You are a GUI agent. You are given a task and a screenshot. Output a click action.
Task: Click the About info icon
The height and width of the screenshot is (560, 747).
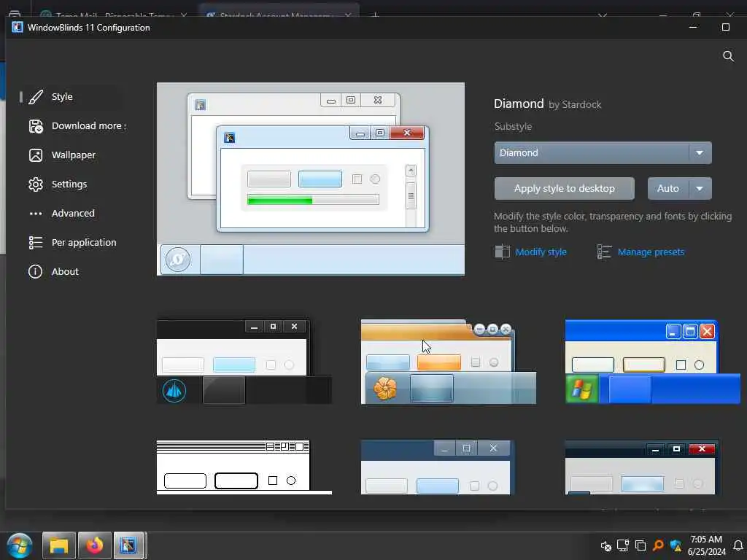click(35, 271)
